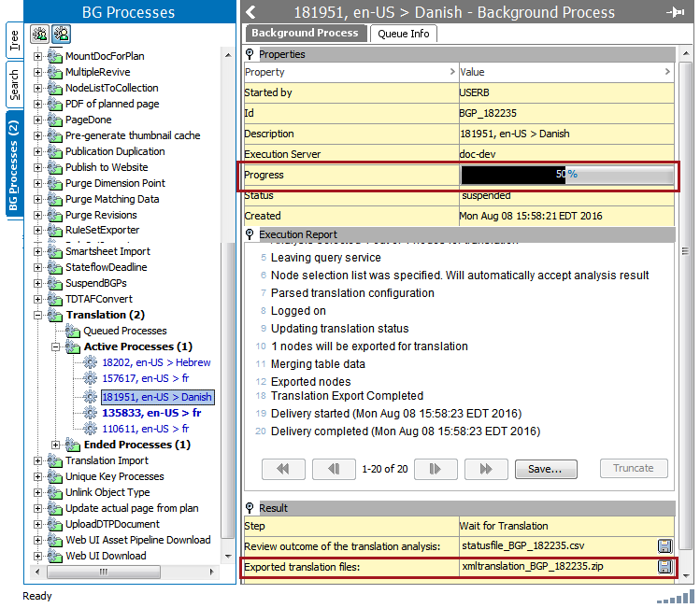
Task: Open the Queue Info tab
Action: (403, 34)
